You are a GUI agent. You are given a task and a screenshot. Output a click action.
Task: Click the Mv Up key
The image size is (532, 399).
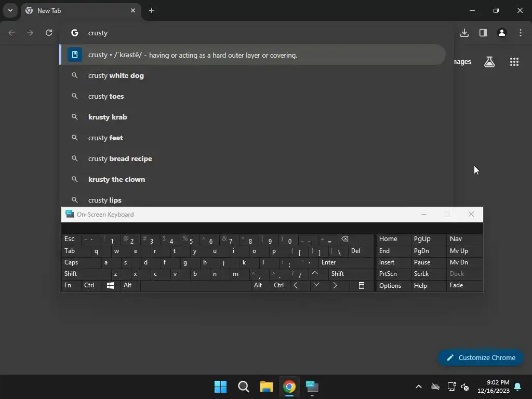pos(464,251)
